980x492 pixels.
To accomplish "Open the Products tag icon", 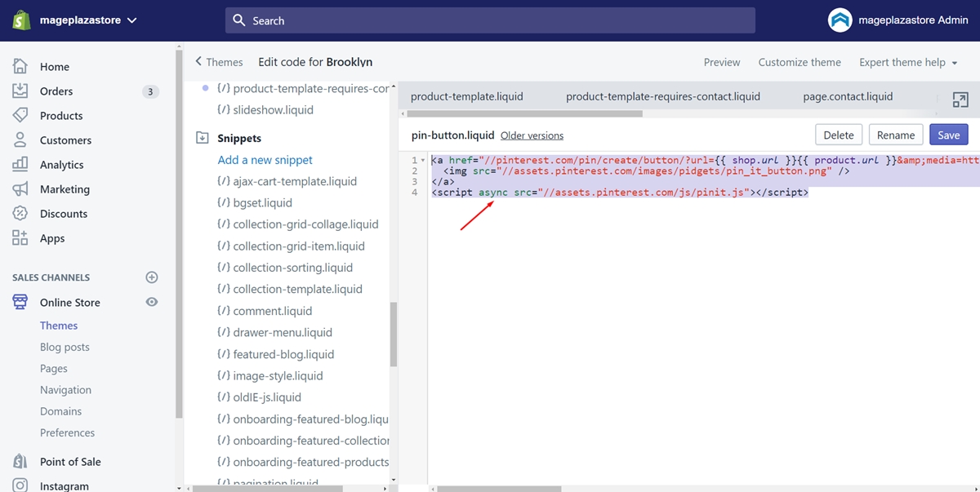I will click(20, 116).
